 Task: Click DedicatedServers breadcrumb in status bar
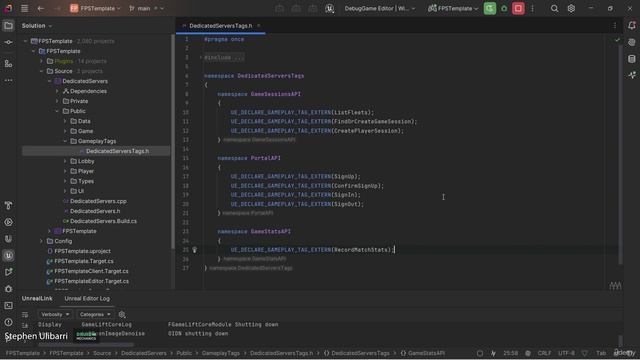coord(144,353)
